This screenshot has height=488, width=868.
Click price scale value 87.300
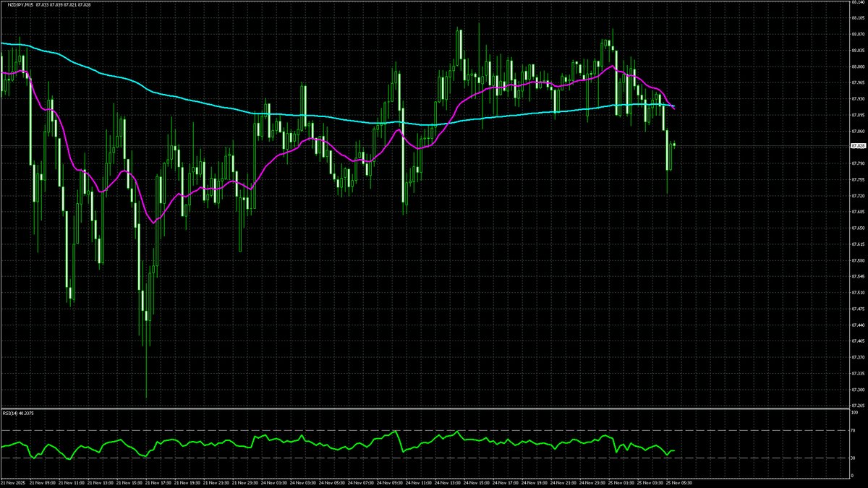pyautogui.click(x=858, y=389)
